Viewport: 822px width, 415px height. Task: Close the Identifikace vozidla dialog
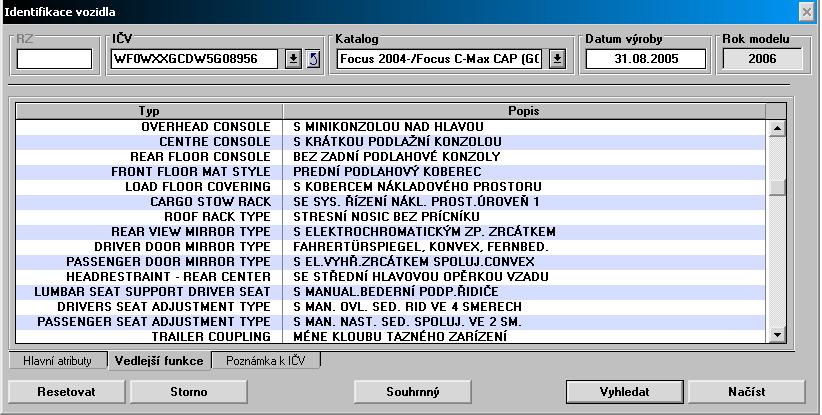click(x=806, y=11)
